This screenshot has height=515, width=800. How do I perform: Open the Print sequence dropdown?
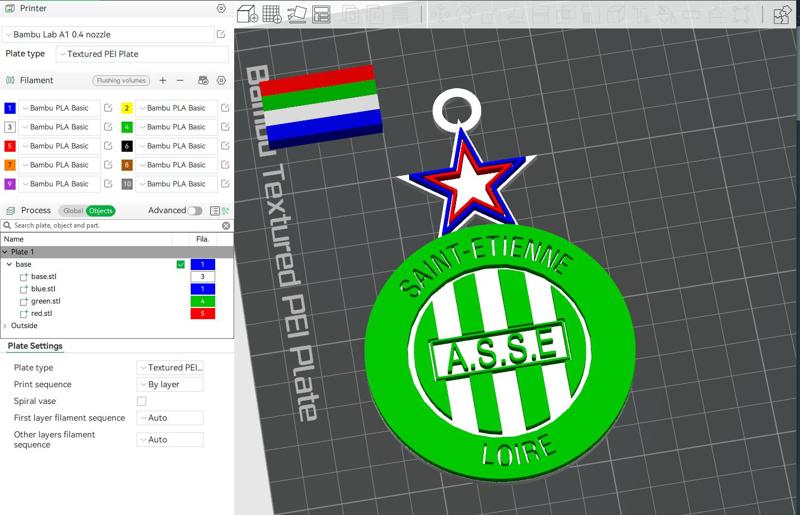(x=170, y=384)
